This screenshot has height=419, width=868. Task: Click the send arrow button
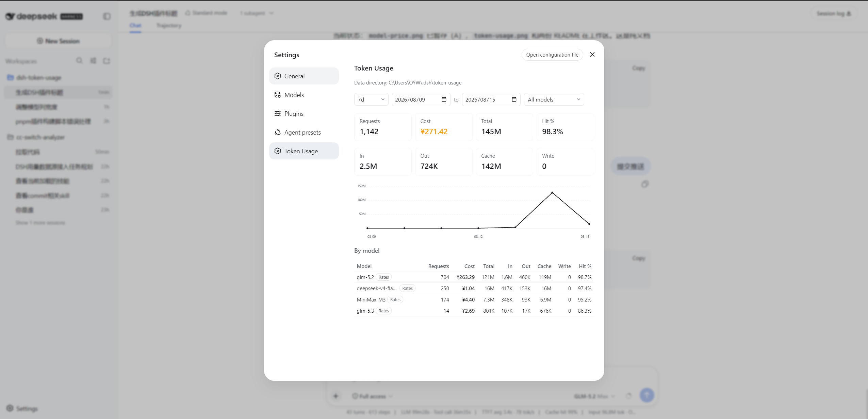pyautogui.click(x=647, y=395)
